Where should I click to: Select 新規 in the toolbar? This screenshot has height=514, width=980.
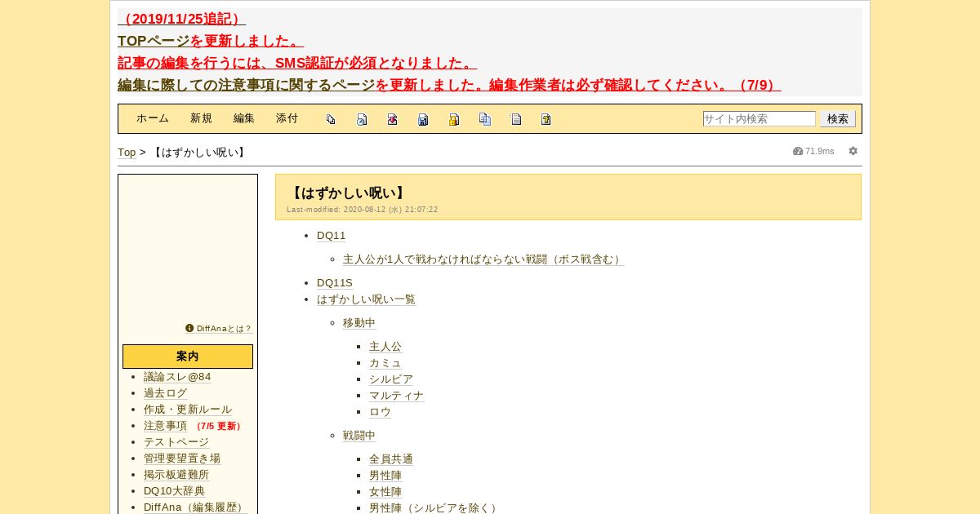pos(201,118)
